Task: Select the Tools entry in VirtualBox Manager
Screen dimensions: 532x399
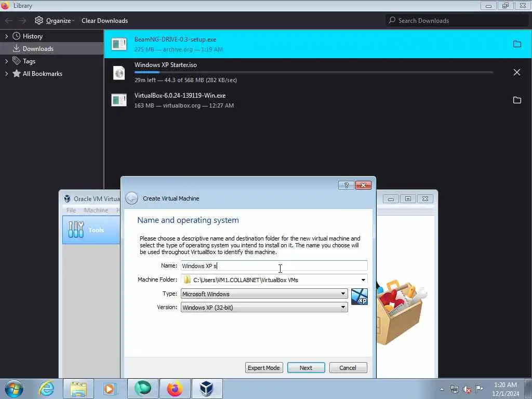Action: click(x=91, y=230)
